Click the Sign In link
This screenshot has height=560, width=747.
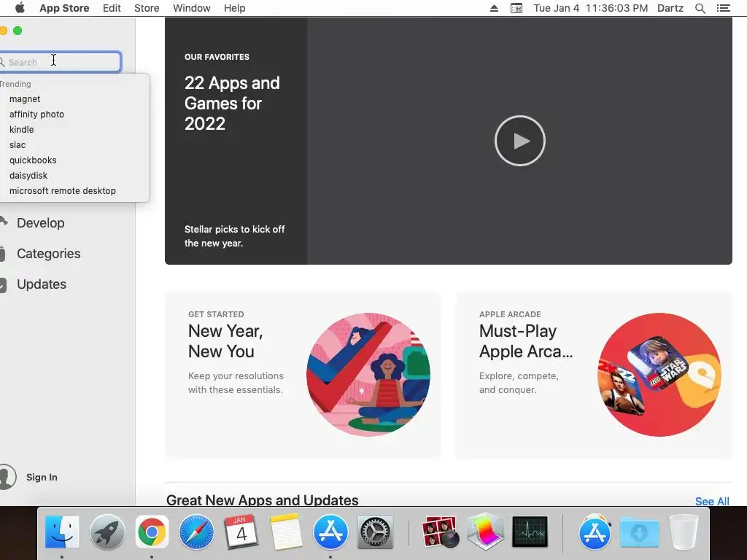(42, 477)
